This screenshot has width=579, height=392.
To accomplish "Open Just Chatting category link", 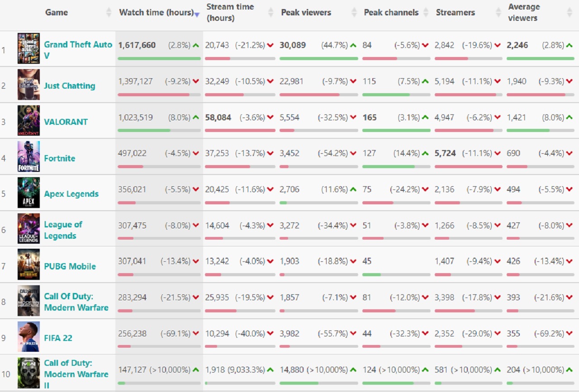I will 70,86.
